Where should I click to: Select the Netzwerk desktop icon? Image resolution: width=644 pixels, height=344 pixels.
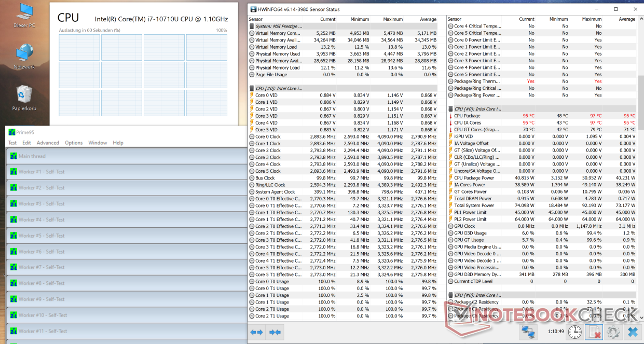tap(24, 57)
